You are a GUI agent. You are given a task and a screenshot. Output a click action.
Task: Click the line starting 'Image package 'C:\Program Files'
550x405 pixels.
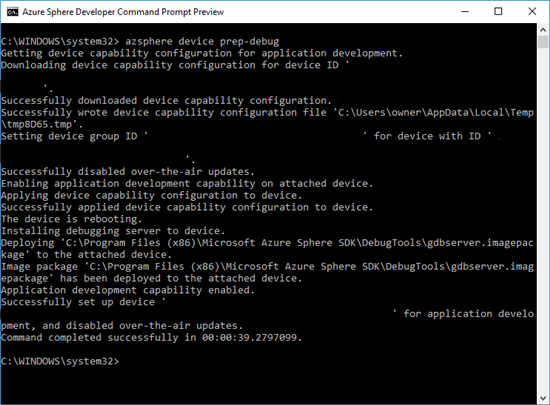(x=267, y=267)
